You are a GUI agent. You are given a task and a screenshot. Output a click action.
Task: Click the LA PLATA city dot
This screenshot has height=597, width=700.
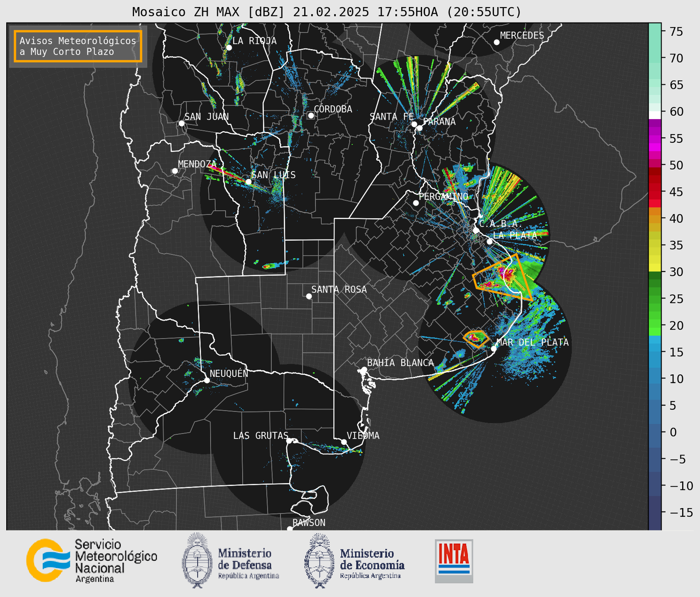tap(490, 242)
